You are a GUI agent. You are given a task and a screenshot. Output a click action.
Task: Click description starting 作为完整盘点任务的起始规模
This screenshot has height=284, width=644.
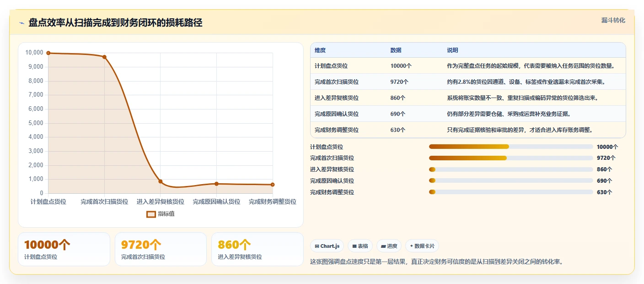tap(531, 66)
